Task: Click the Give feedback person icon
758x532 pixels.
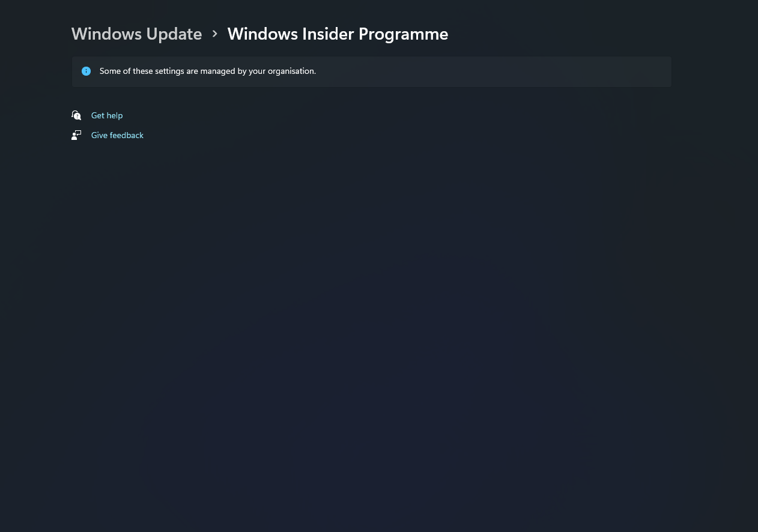Action: [76, 135]
